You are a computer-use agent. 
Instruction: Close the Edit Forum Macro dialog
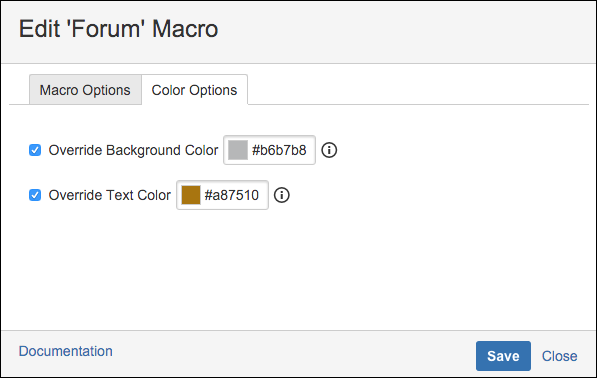pyautogui.click(x=559, y=356)
